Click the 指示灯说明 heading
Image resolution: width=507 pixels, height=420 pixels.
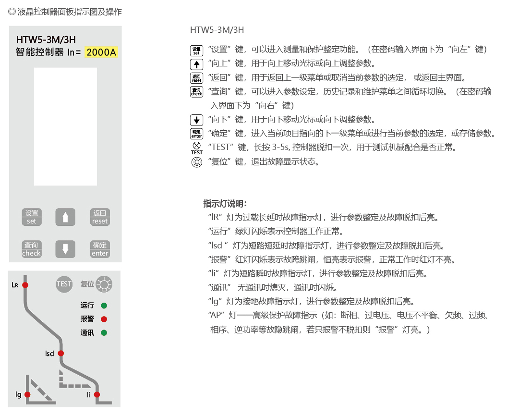[x=225, y=204]
